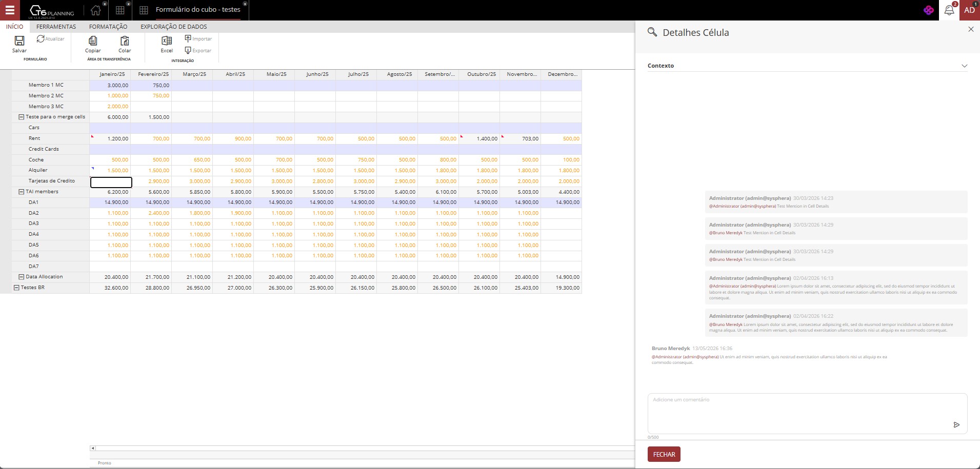The image size is (980, 469).
Task: Click the 19.300,00 cell in Testes BR row
Action: tap(562, 288)
